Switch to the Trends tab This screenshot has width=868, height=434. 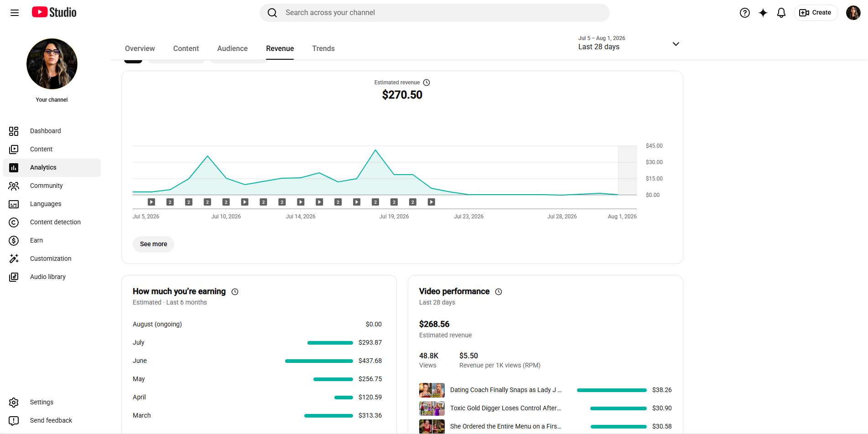click(323, 48)
